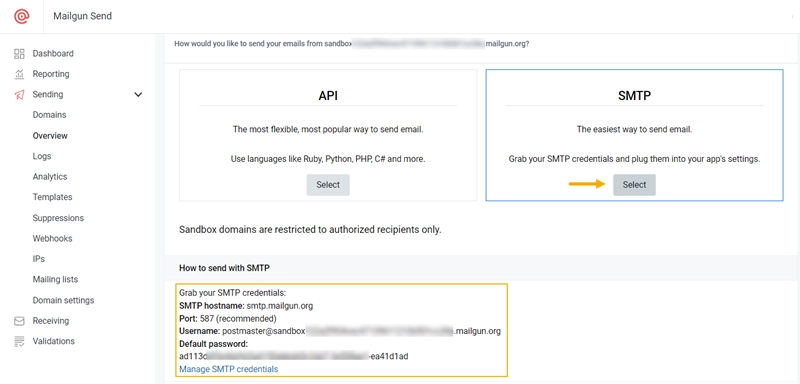
Task: Click 'The easiest way to send email.' text
Action: tap(634, 130)
